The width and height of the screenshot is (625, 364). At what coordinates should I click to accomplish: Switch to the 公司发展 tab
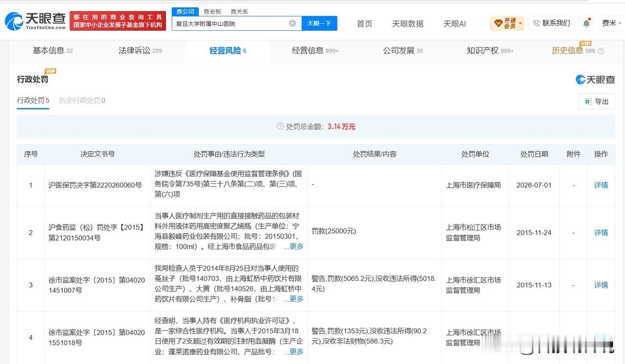(403, 50)
